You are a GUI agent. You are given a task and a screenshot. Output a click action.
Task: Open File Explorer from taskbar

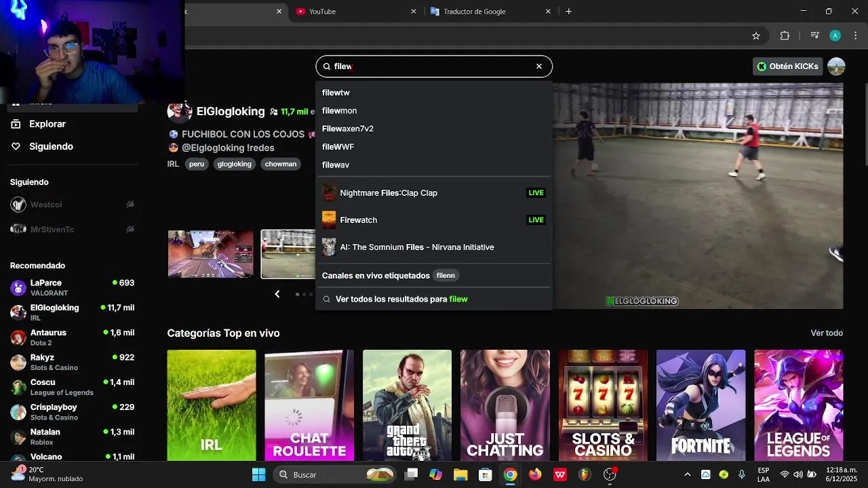(460, 474)
